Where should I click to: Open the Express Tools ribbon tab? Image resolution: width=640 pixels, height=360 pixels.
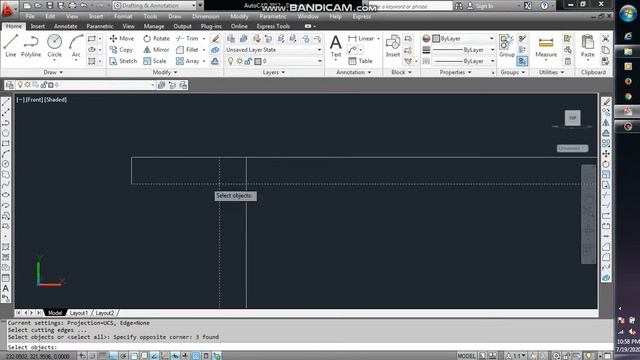pos(273,26)
